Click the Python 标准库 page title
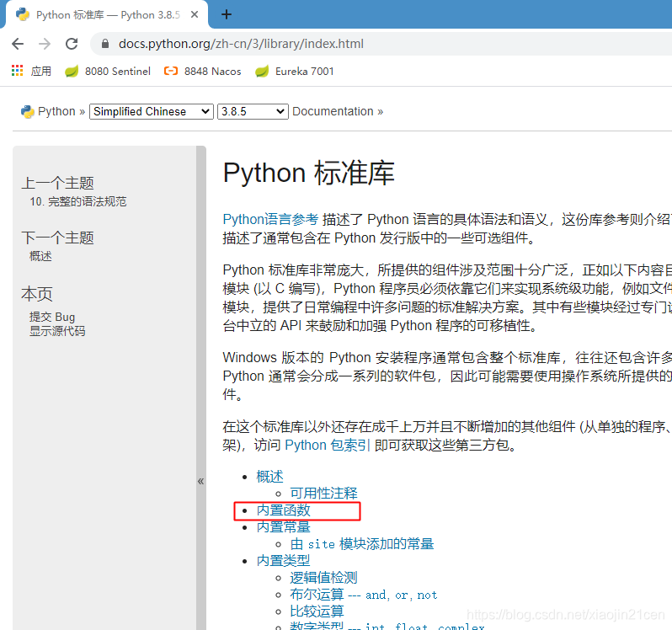The width and height of the screenshot is (672, 630). coord(308,174)
